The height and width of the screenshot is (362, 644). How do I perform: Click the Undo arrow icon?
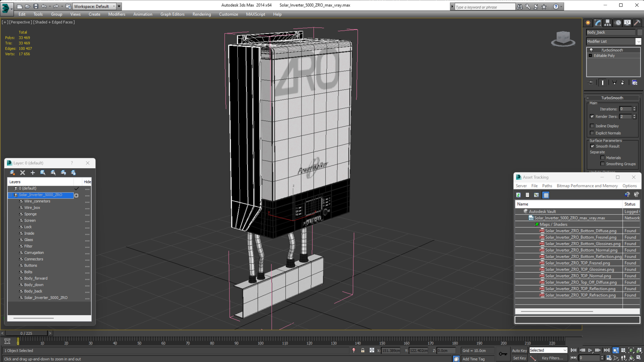(x=44, y=6)
